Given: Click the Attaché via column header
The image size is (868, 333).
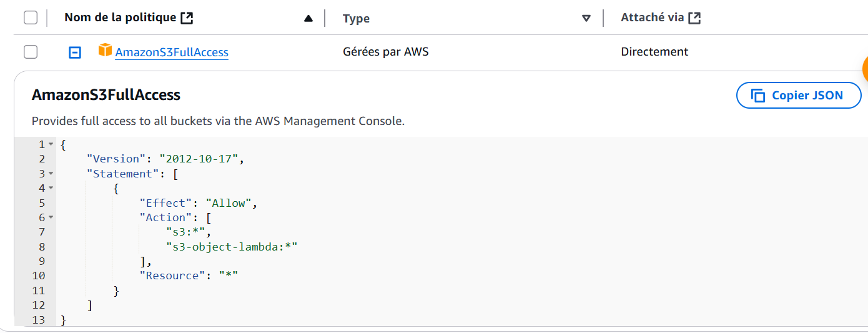Looking at the screenshot, I should coord(653,17).
